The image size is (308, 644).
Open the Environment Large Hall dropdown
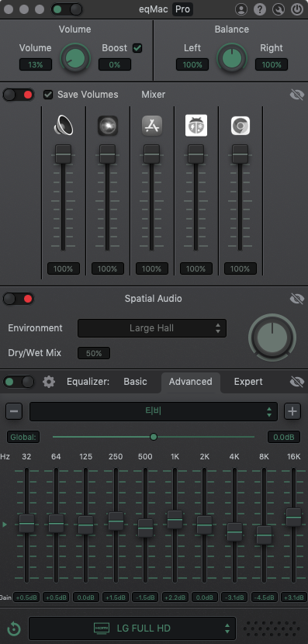tap(152, 328)
